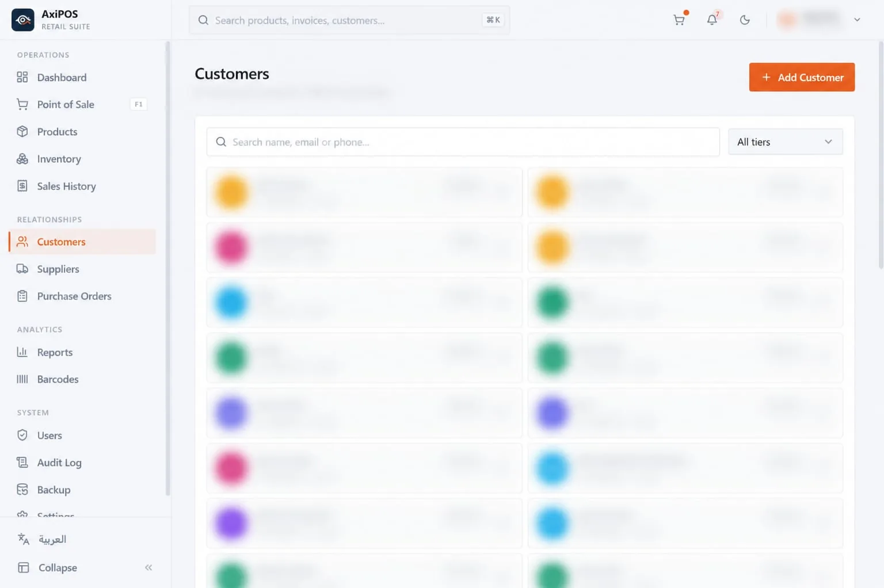The image size is (884, 588).
Task: Open the Suppliers section
Action: (x=82, y=269)
